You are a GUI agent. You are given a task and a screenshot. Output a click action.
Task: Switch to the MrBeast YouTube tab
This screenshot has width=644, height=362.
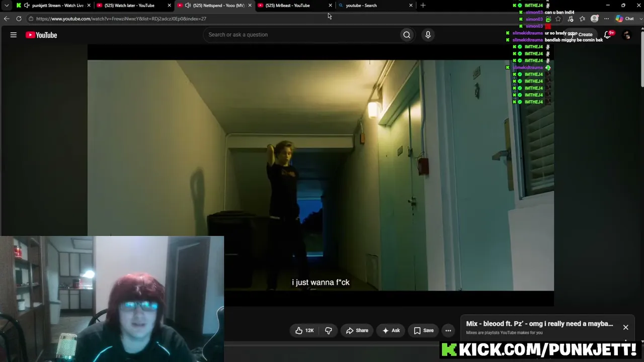[294, 6]
